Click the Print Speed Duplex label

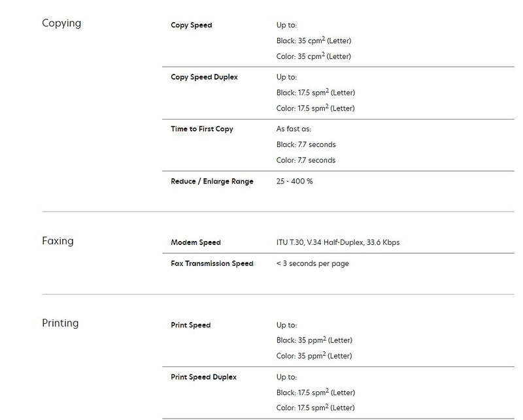tap(203, 377)
